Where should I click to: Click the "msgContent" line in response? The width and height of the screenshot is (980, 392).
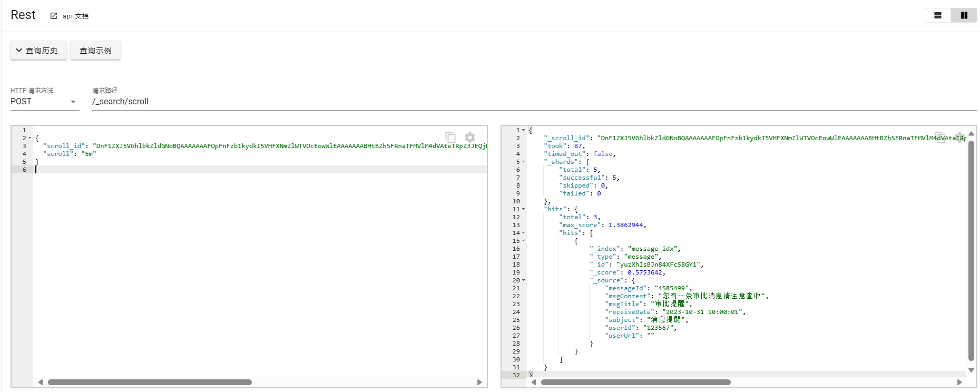[x=687, y=296]
